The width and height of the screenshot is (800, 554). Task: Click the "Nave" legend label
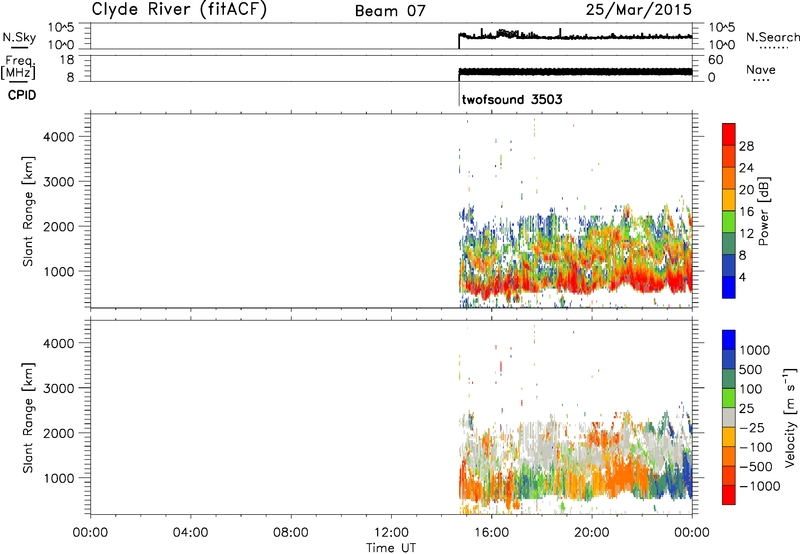[x=761, y=69]
